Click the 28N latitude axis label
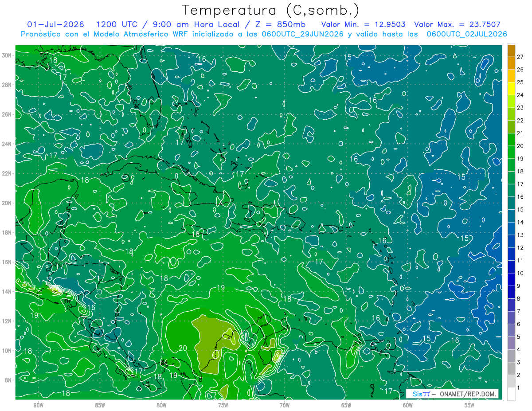This screenshot has width=532, height=411. pos(7,85)
